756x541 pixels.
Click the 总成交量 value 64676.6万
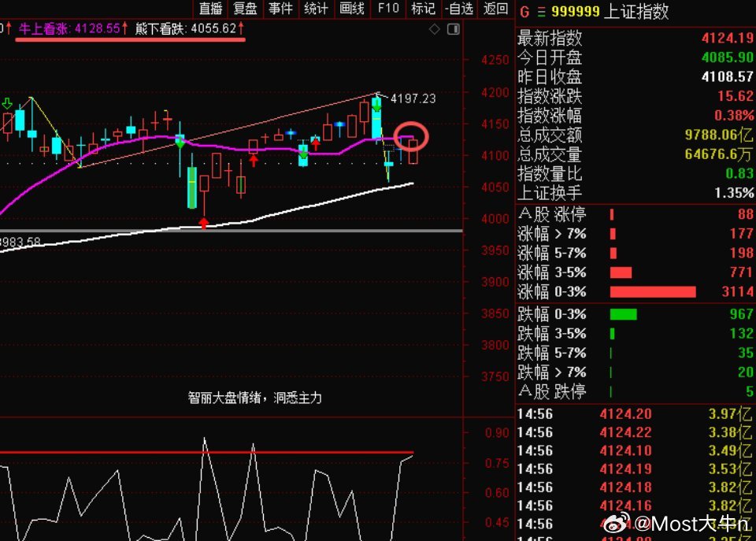point(718,154)
